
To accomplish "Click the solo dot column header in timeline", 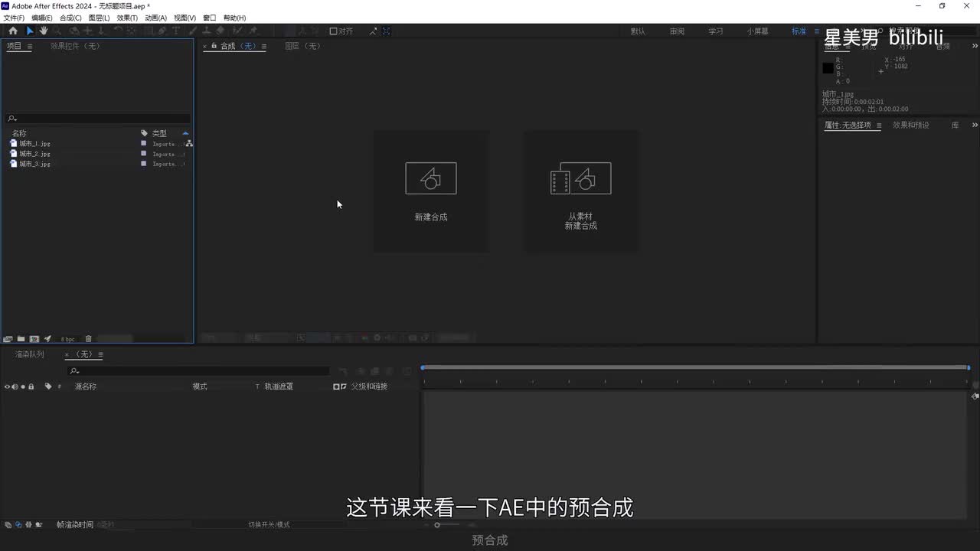I will [x=23, y=386].
